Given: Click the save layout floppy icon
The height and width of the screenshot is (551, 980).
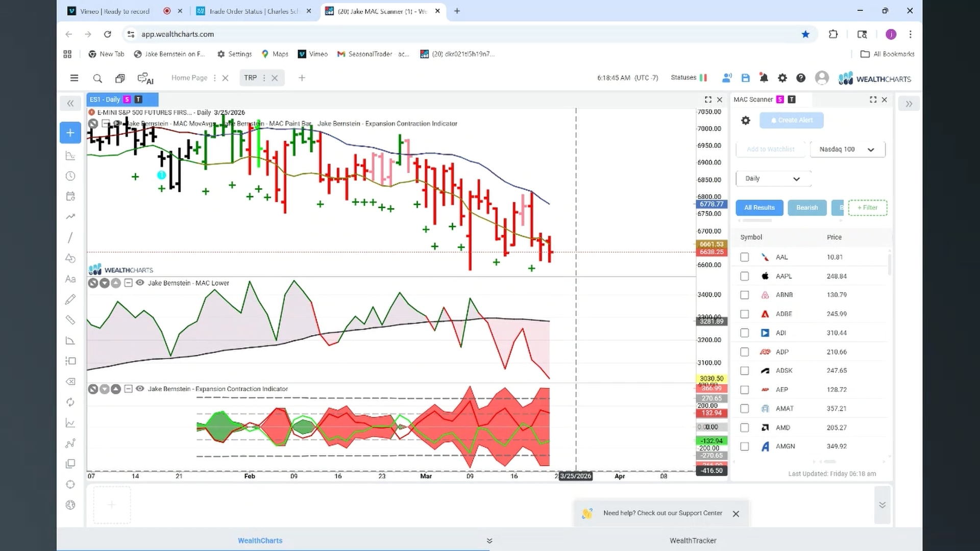Looking at the screenshot, I should click(746, 78).
